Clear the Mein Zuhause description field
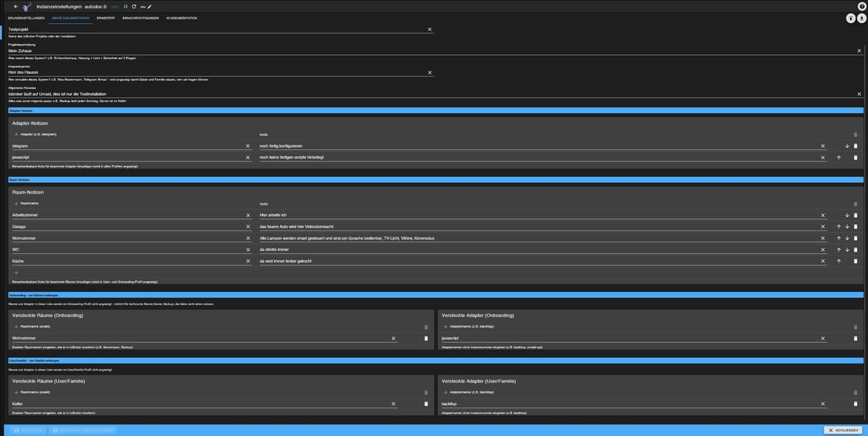Image resolution: width=868 pixels, height=436 pixels. pyautogui.click(x=859, y=51)
